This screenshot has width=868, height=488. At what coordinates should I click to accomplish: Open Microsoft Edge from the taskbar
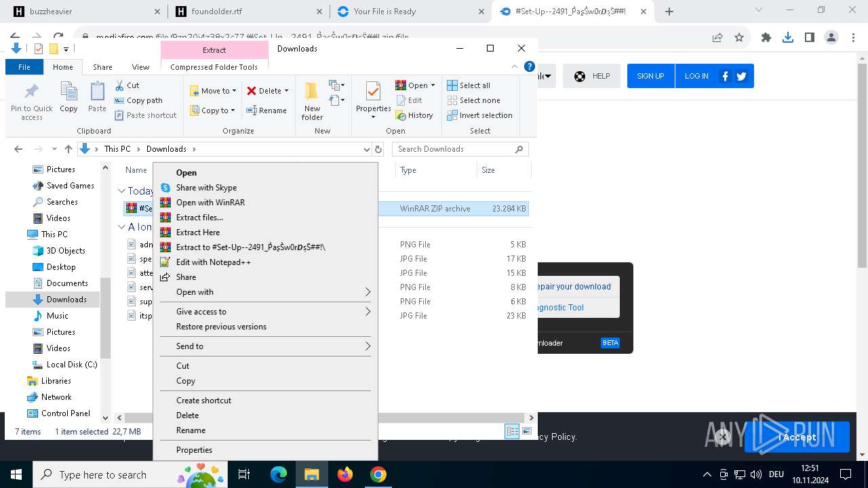pyautogui.click(x=279, y=474)
